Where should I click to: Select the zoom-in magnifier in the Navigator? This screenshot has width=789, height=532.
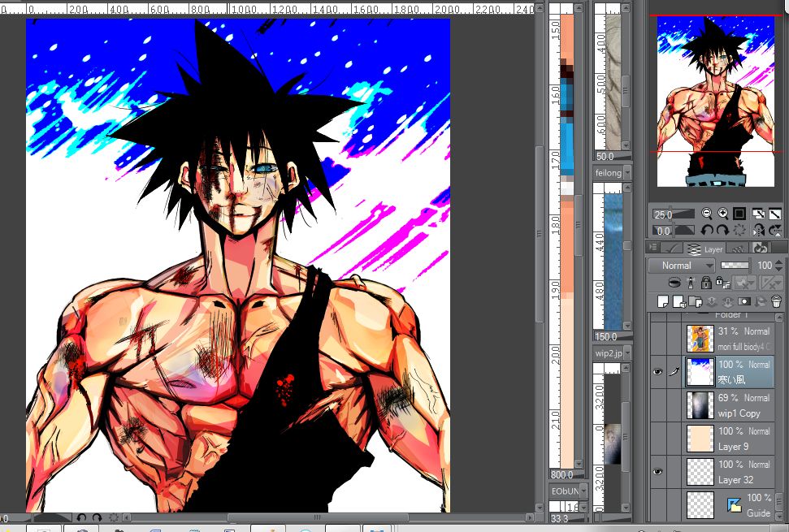723,214
